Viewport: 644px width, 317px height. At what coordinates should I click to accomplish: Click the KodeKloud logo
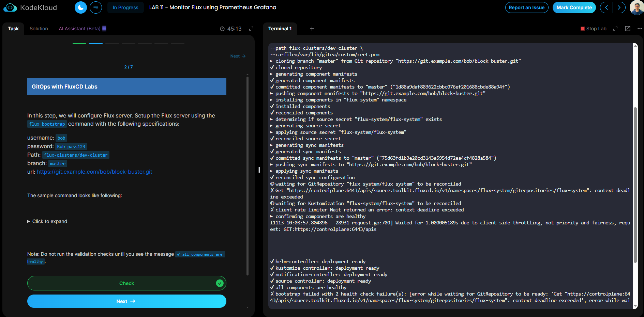(30, 7)
